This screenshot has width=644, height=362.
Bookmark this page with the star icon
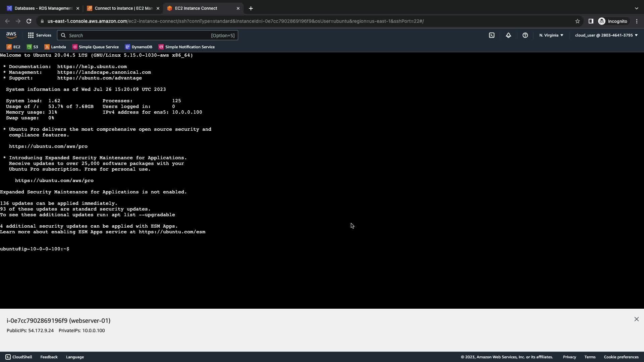click(x=577, y=21)
